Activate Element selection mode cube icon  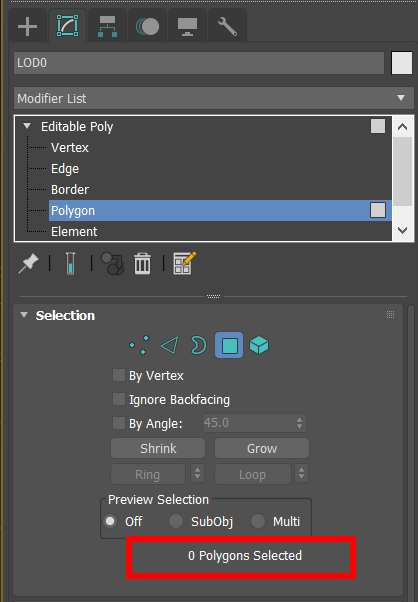[x=259, y=345]
